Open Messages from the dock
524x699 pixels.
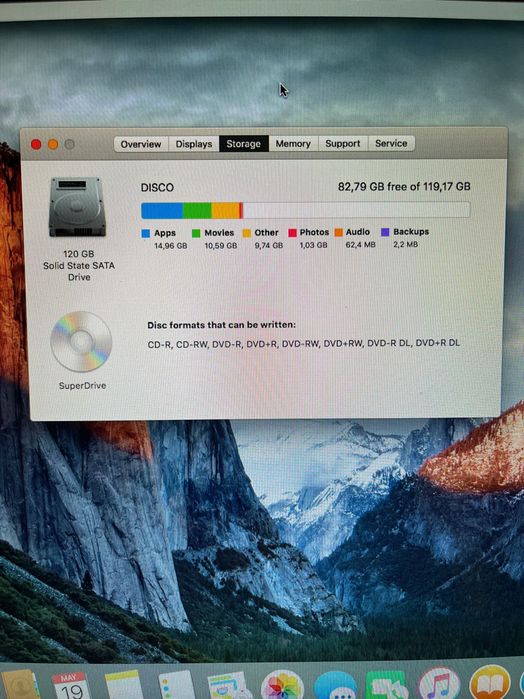pyautogui.click(x=335, y=686)
